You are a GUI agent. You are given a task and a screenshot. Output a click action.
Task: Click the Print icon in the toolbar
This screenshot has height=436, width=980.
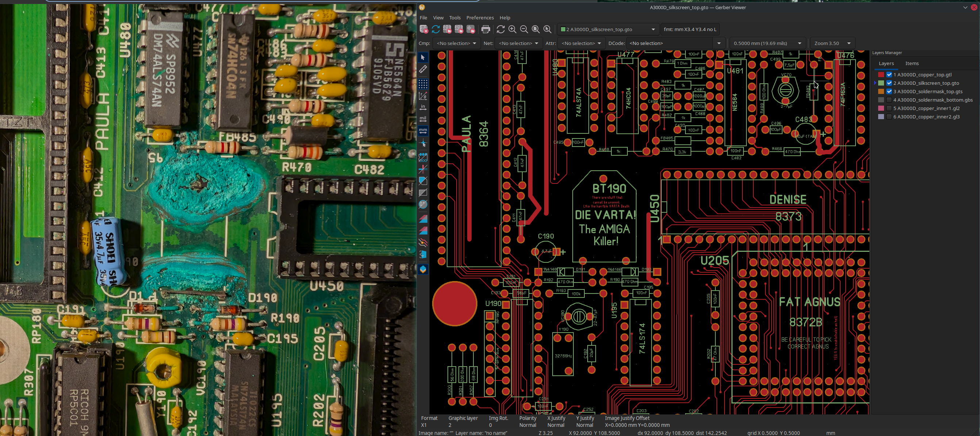point(485,29)
